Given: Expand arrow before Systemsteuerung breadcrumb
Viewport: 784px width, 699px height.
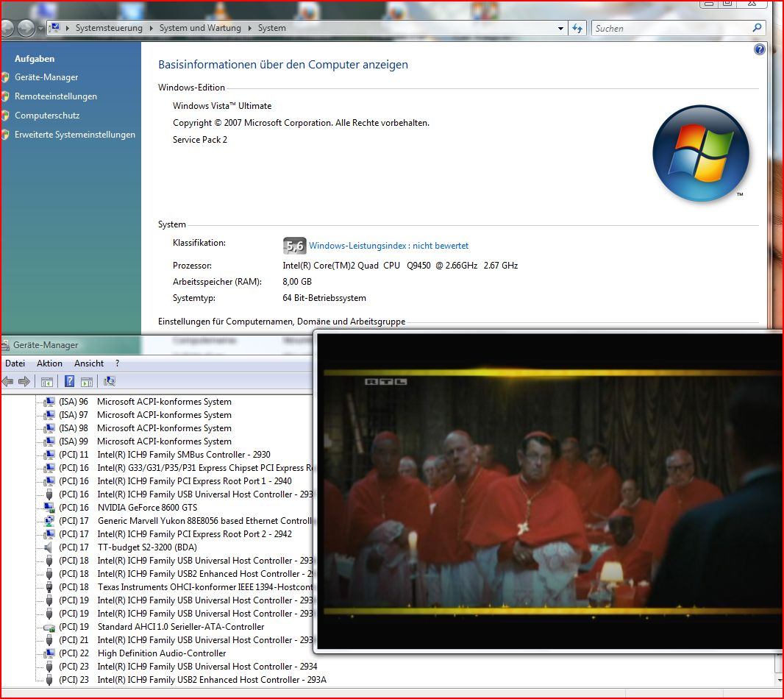Looking at the screenshot, I should click(x=68, y=28).
